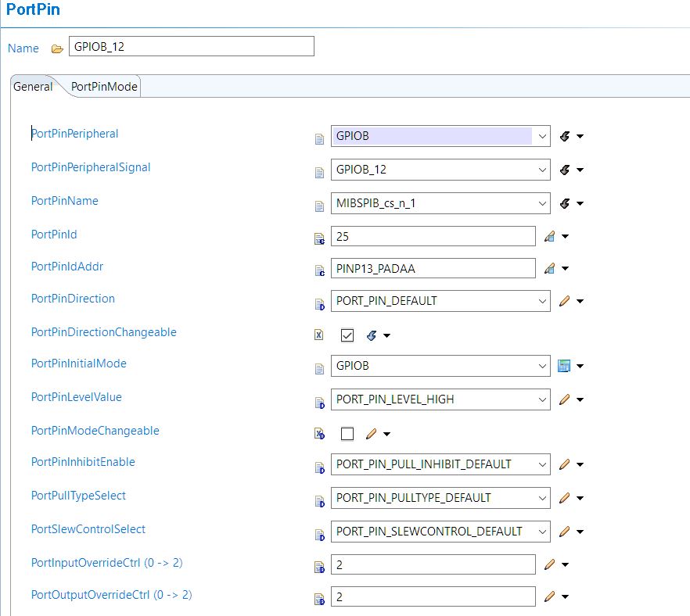Image resolution: width=690 pixels, height=616 pixels.
Task: Click the PortOutputOverrideCtrl value field
Action: [x=433, y=596]
